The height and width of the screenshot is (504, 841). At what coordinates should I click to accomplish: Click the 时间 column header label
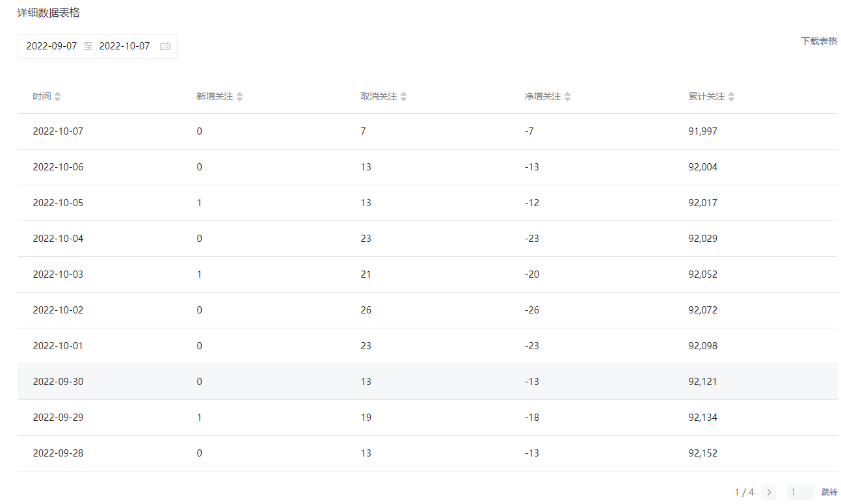pos(42,96)
